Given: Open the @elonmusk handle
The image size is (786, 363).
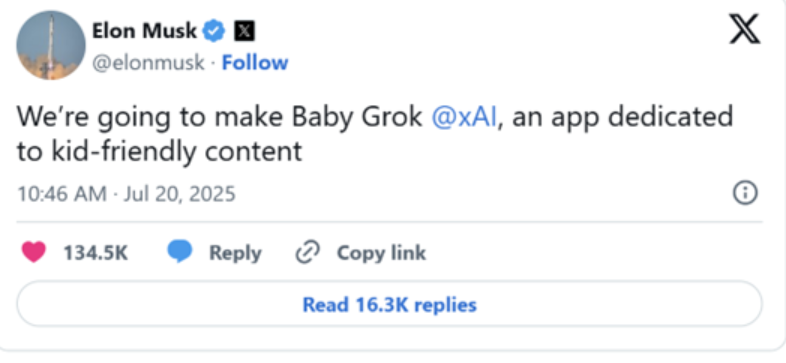Looking at the screenshot, I should click(x=148, y=63).
